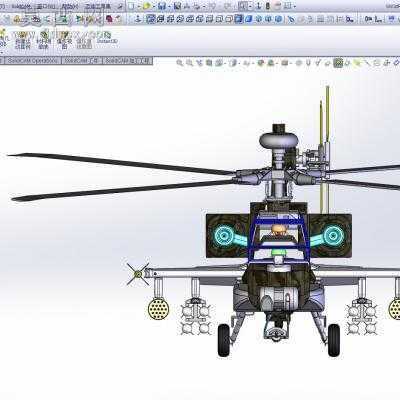Screen dimensions: 400x400
Task: Select the highlighted blue shaded display icon
Action: pos(239,19)
